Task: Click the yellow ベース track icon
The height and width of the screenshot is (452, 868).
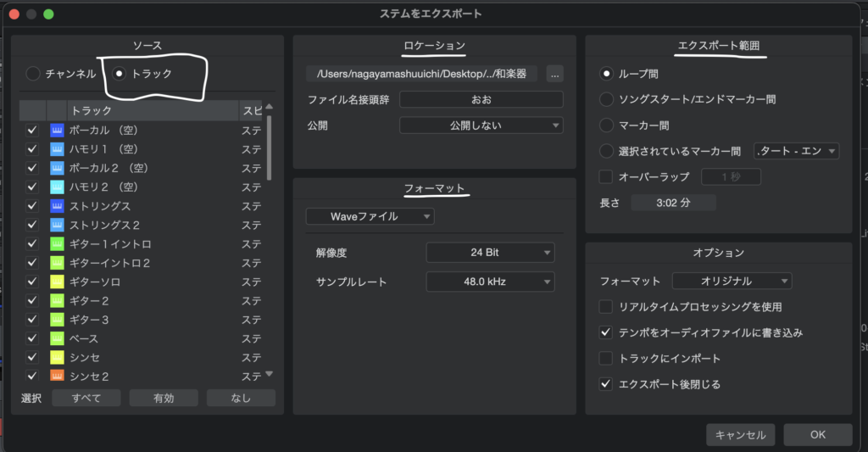Action: coord(57,338)
